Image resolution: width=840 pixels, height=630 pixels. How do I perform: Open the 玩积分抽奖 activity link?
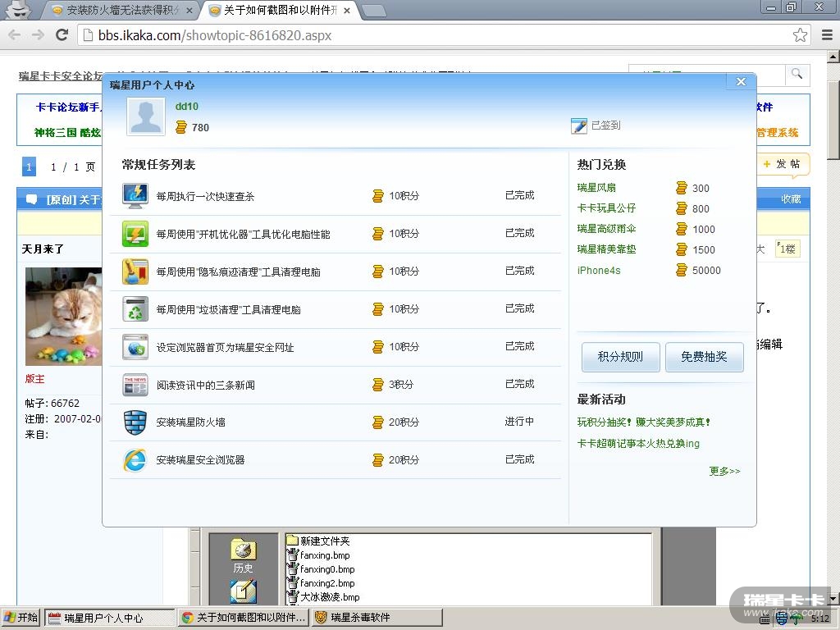tap(643, 422)
